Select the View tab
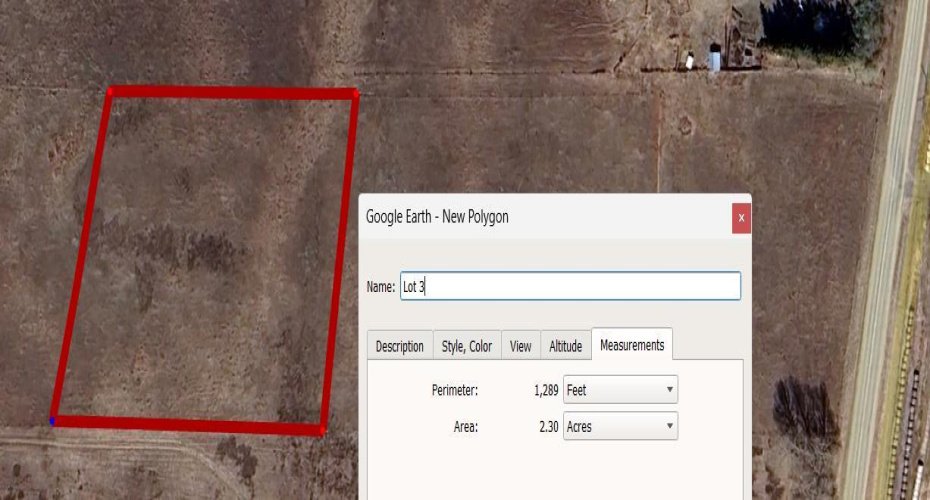Viewport: 930px width, 500px height. click(520, 346)
